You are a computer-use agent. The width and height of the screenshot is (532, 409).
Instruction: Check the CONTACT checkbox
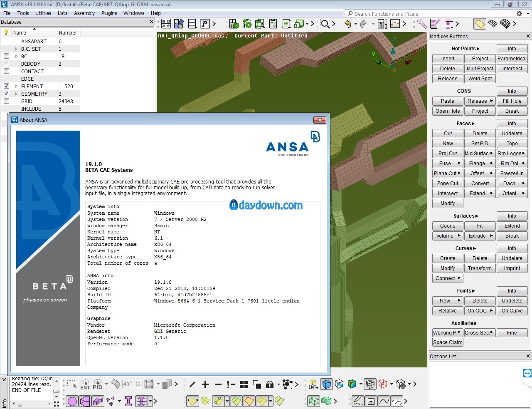tap(6, 71)
